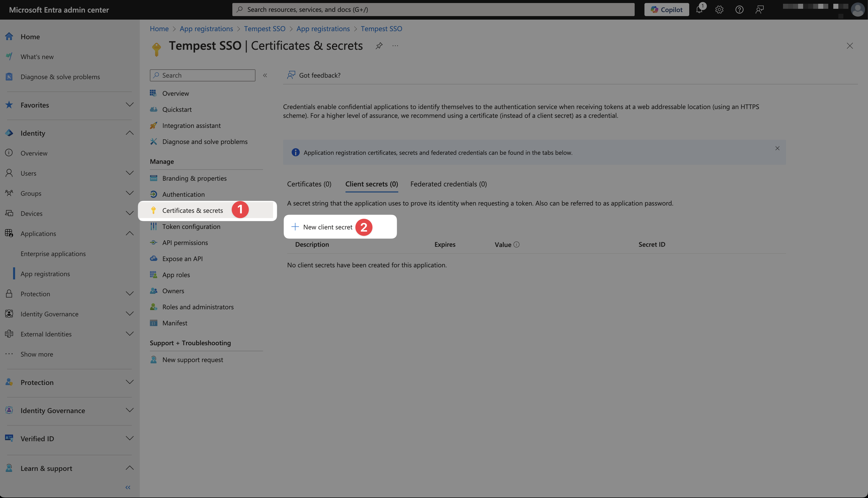Pin the Certificates & secrets page

[379, 46]
